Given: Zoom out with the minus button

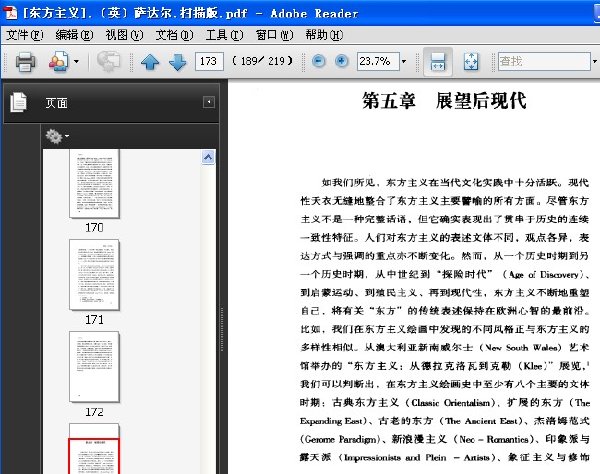Looking at the screenshot, I should [x=318, y=61].
